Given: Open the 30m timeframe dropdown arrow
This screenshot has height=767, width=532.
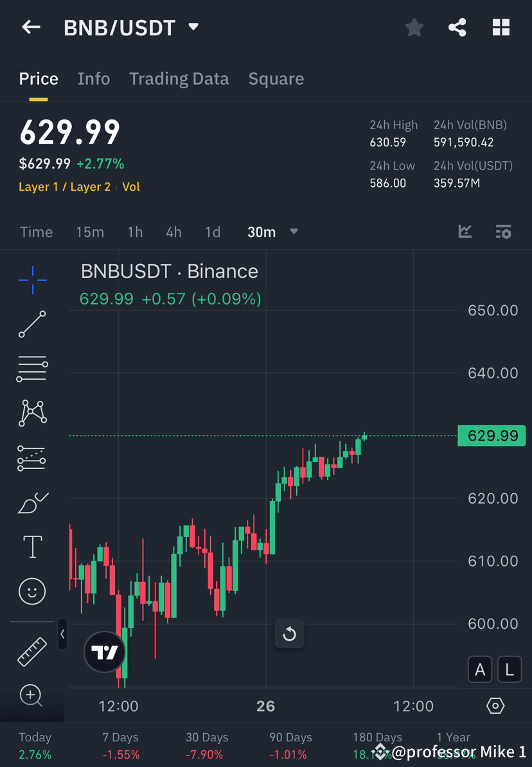Looking at the screenshot, I should pos(294,232).
